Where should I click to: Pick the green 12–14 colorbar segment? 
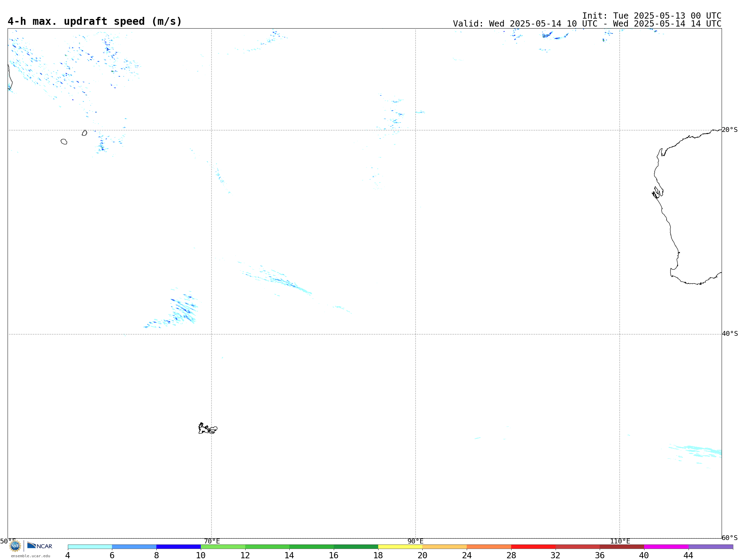click(267, 547)
